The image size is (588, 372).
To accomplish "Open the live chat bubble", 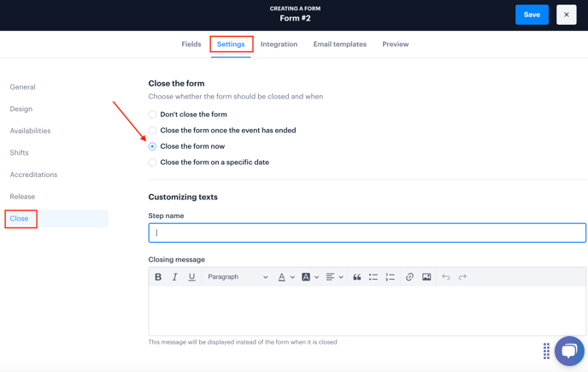I will [569, 351].
